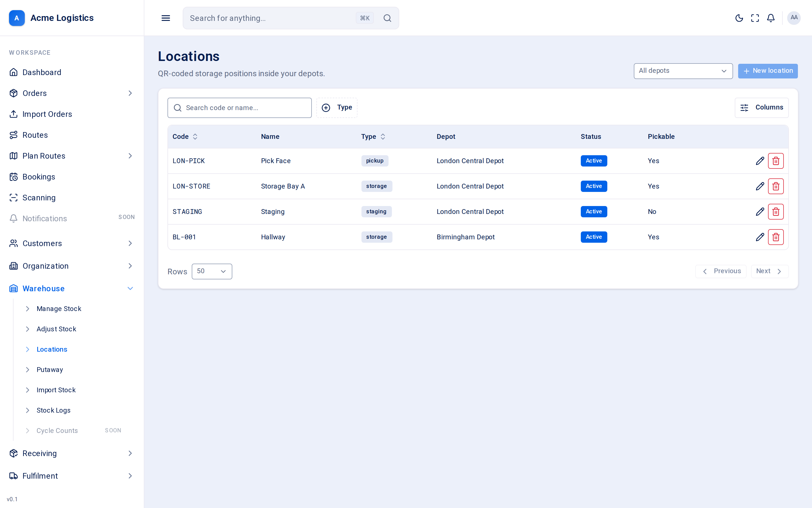Screen dimensions: 812x508
Task: Add a Type filter
Action: tap(337, 108)
